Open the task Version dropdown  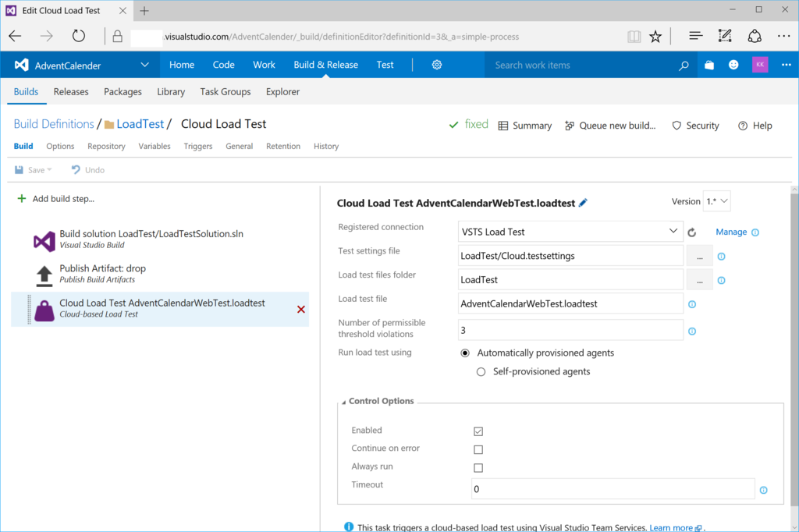716,201
